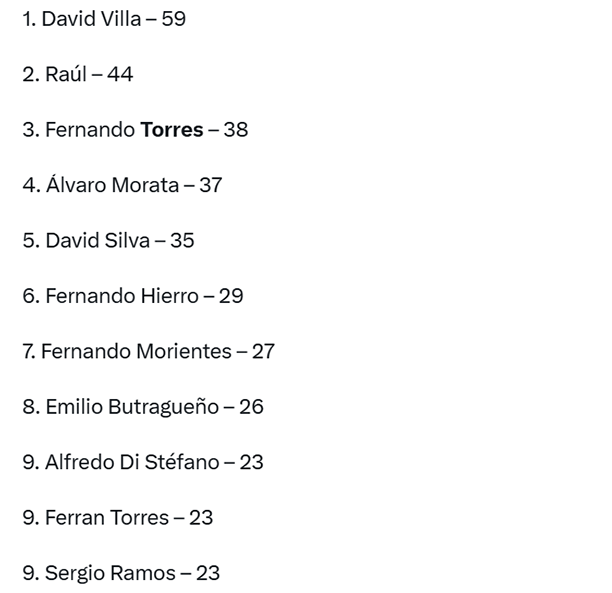Click the Alfredo Di Stéfano – 23 entry
This screenshot has width=612, height=593.
point(143,462)
